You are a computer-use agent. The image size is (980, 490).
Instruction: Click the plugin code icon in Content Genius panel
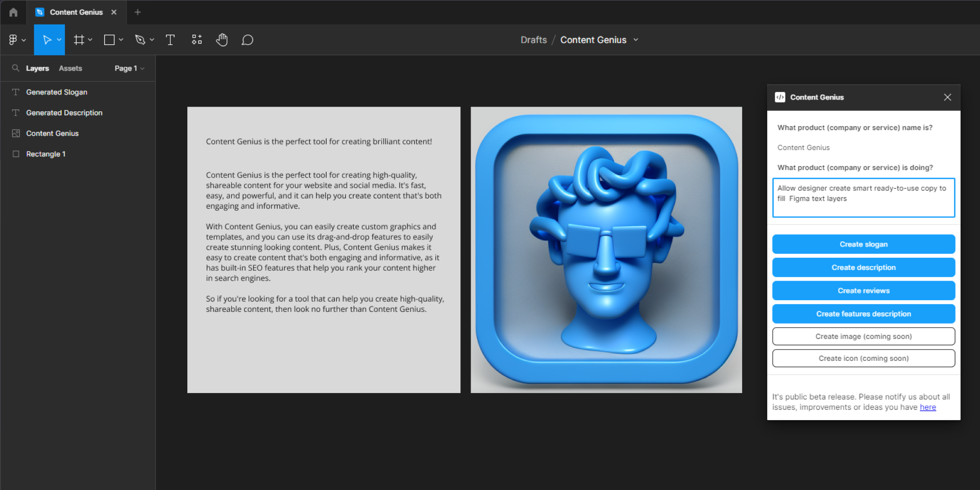[780, 97]
